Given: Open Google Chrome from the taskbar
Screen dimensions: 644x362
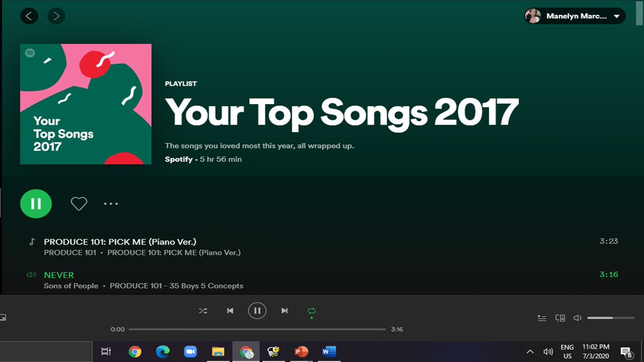Looking at the screenshot, I should pos(135,352).
